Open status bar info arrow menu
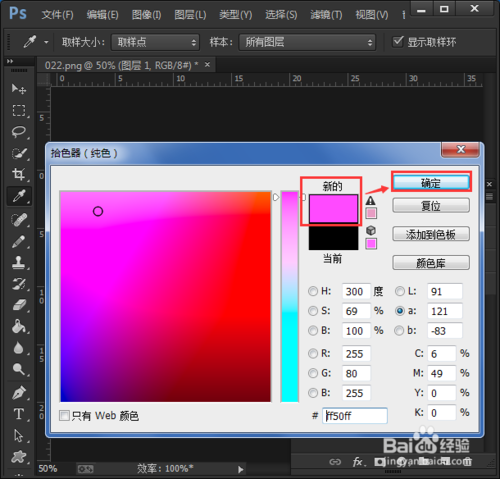 coord(241,469)
